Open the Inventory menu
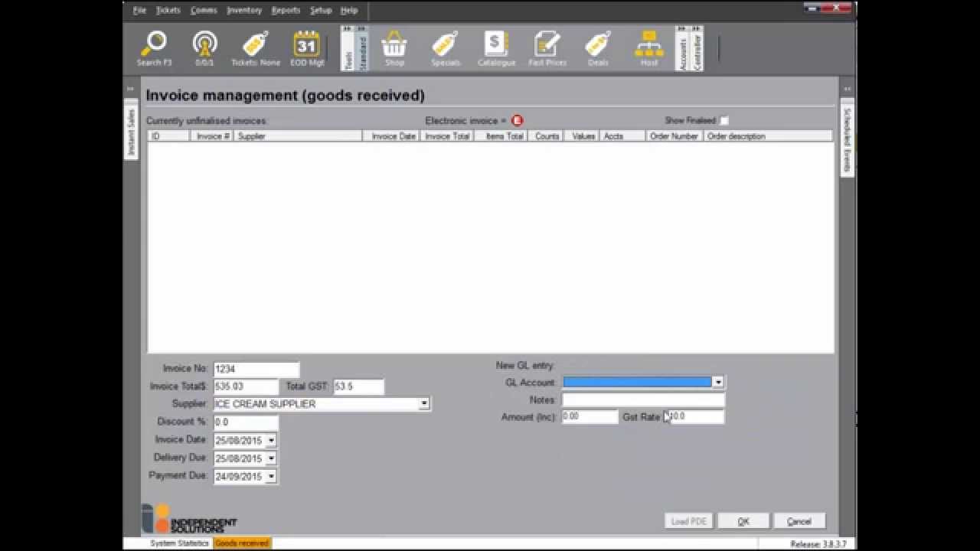 [x=244, y=10]
